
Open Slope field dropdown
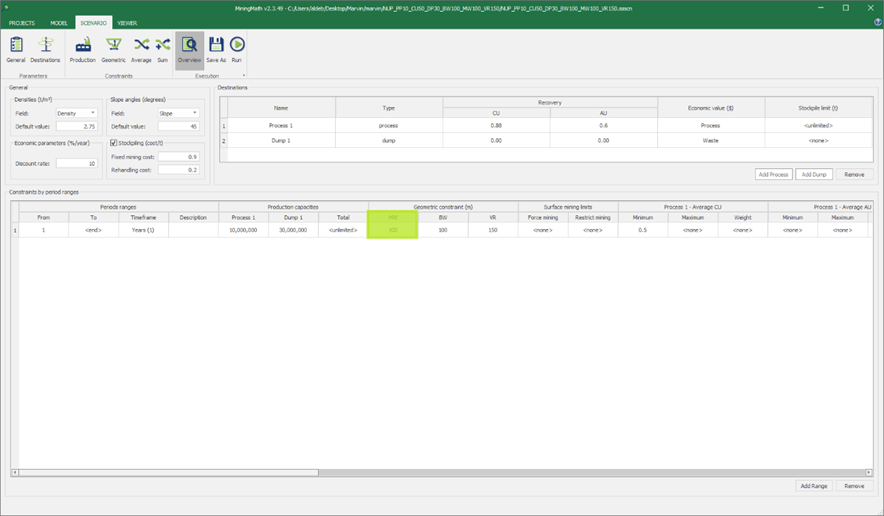point(178,113)
